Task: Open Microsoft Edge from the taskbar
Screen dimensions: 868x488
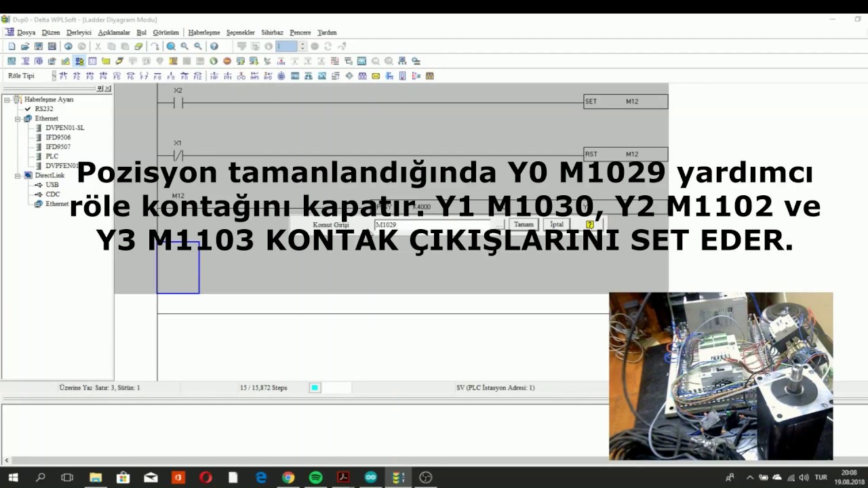Action: [261, 477]
